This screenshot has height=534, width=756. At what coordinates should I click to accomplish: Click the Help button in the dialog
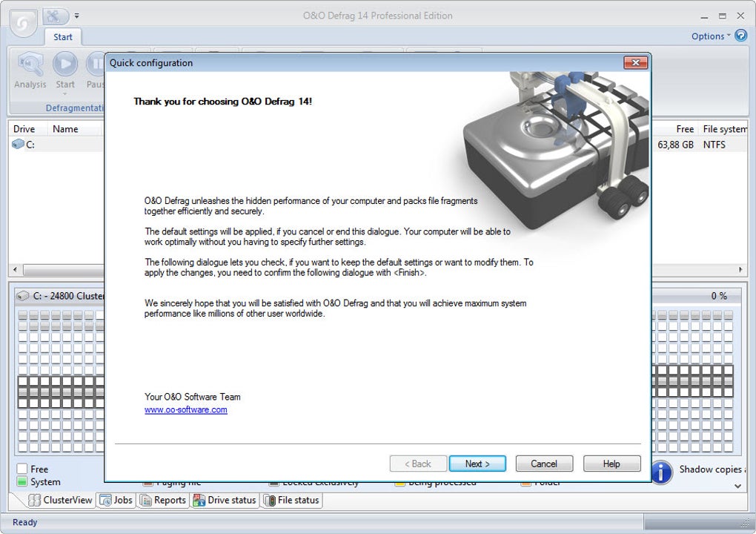tap(611, 464)
